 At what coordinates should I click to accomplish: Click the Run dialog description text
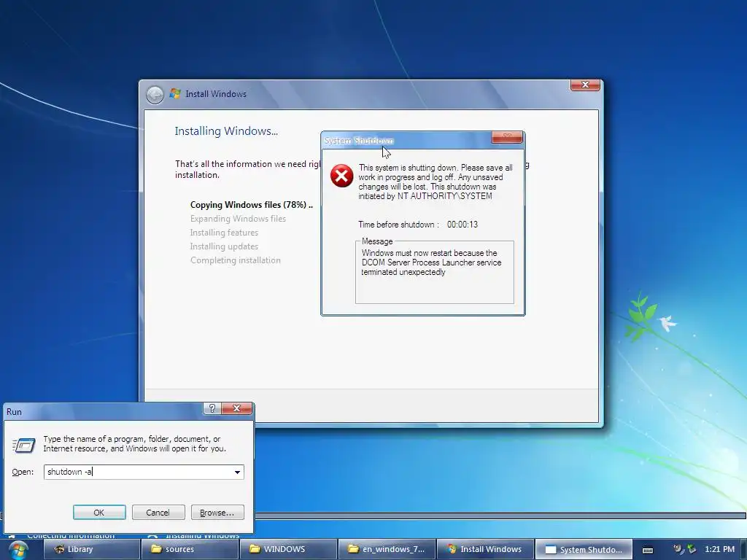click(134, 443)
